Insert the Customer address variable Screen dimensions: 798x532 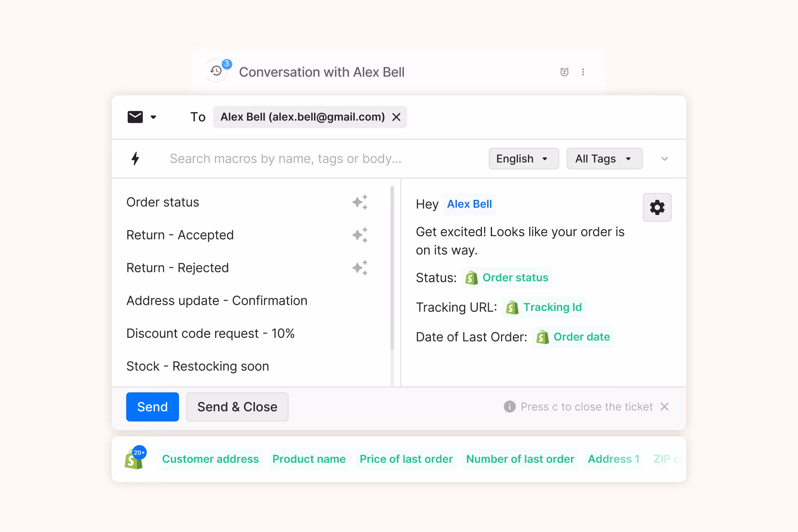210,459
